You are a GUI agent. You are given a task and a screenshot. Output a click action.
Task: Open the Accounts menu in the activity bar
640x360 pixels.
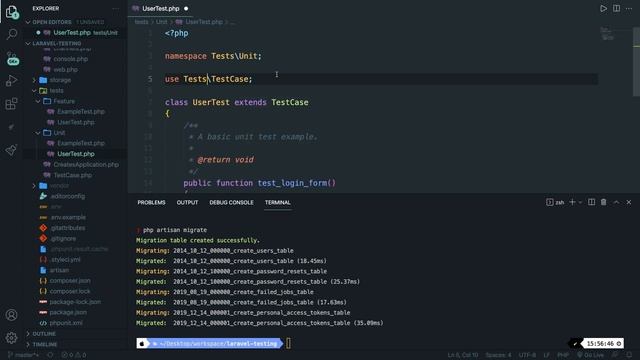[12, 315]
